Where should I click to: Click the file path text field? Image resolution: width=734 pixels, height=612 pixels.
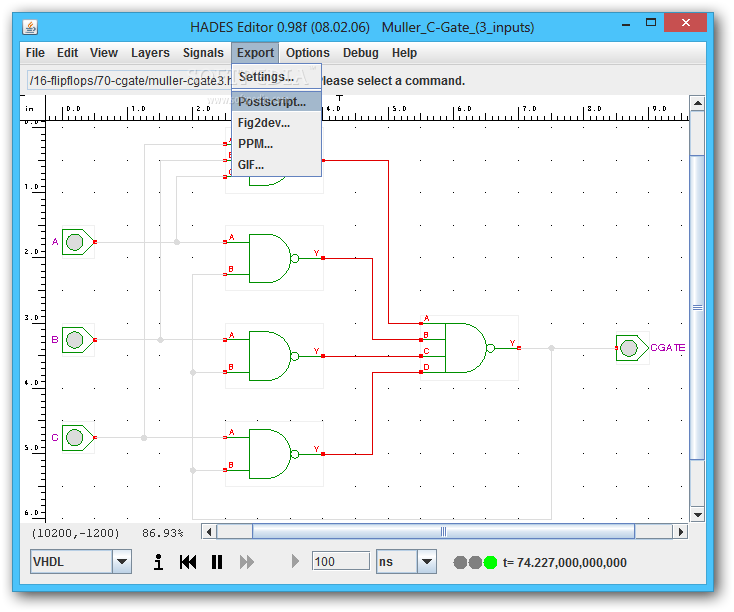click(x=129, y=81)
